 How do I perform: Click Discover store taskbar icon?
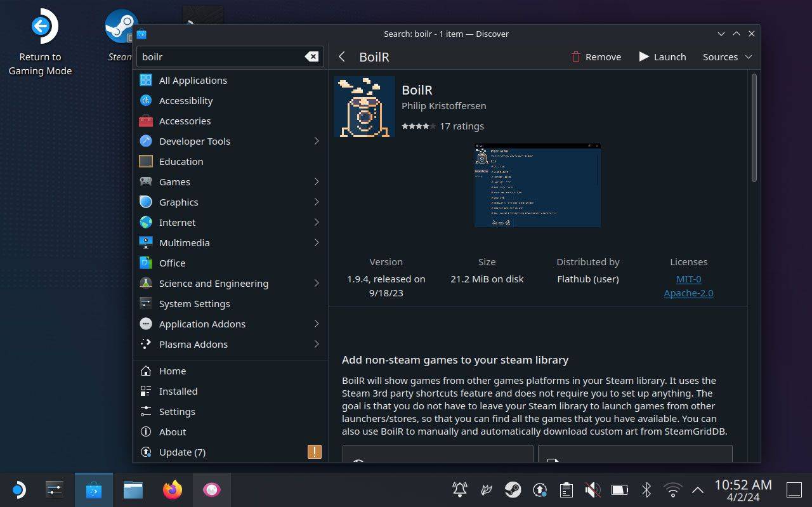pos(94,489)
